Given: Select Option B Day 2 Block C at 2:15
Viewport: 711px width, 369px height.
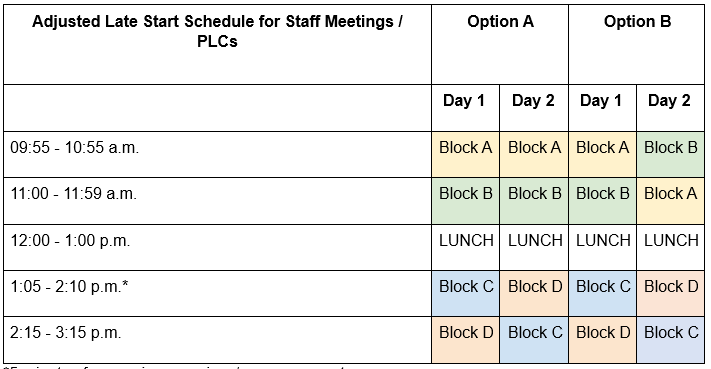Looking at the screenshot, I should [x=671, y=340].
